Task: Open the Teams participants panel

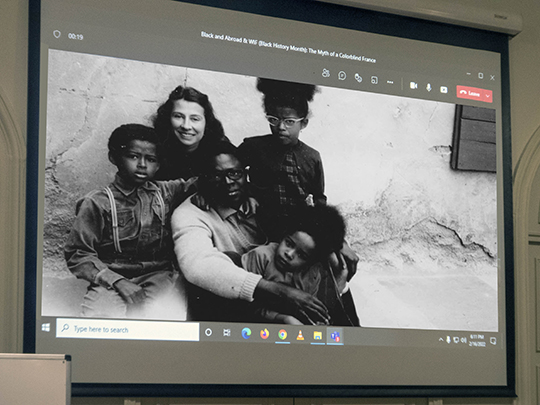Action: pos(325,73)
